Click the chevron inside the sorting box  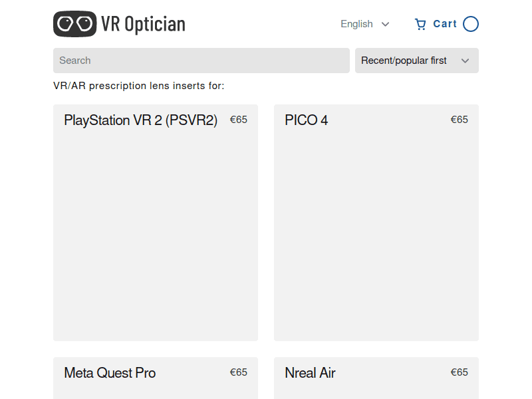click(465, 61)
